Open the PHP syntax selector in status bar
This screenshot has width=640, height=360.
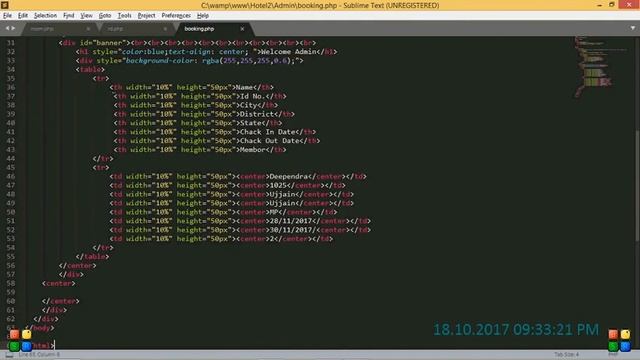point(613,355)
